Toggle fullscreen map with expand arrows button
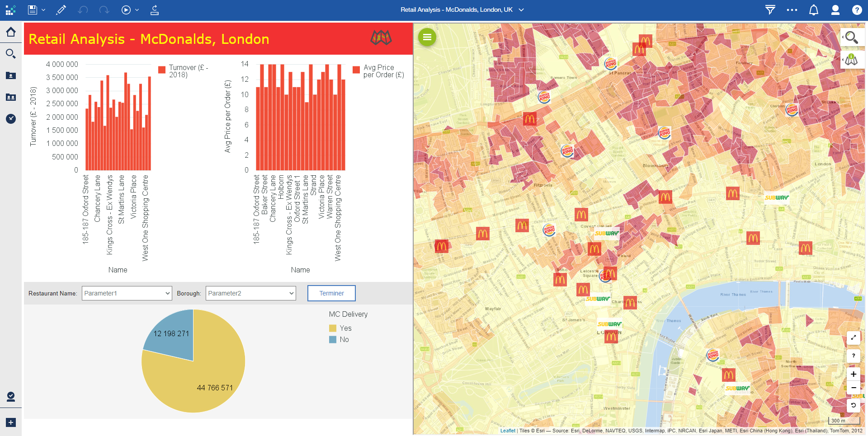Image resolution: width=868 pixels, height=436 pixels. 854,337
